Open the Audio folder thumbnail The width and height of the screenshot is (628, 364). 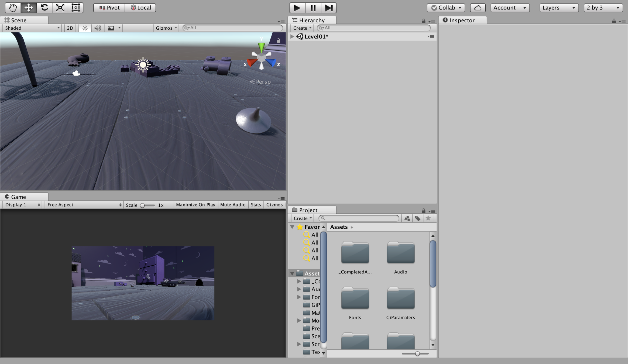400,253
